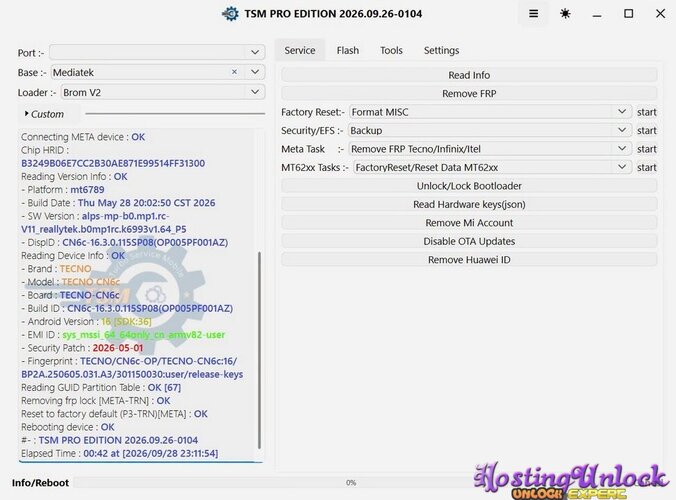Screen dimensions: 676x500
Task: Expand the Custom section triangle
Action: click(x=27, y=114)
